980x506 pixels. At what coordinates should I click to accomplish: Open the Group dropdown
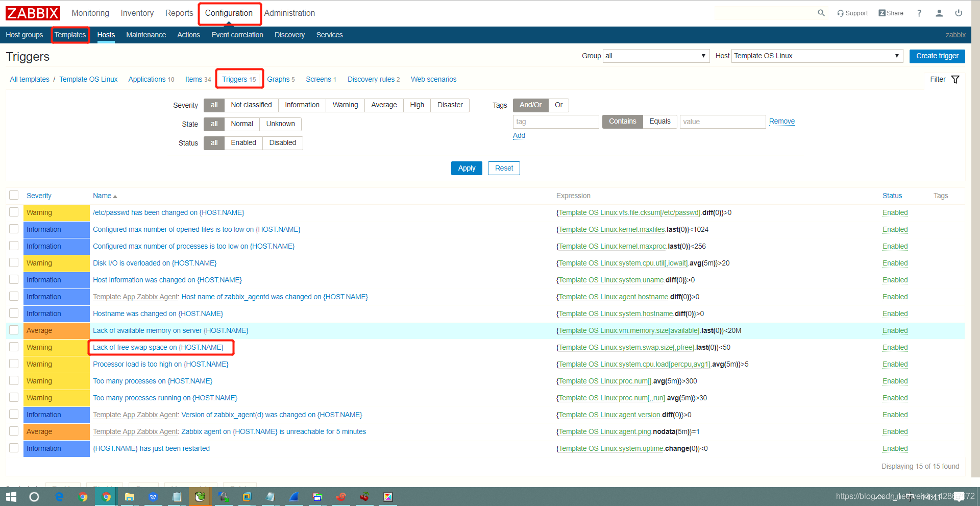tap(656, 56)
